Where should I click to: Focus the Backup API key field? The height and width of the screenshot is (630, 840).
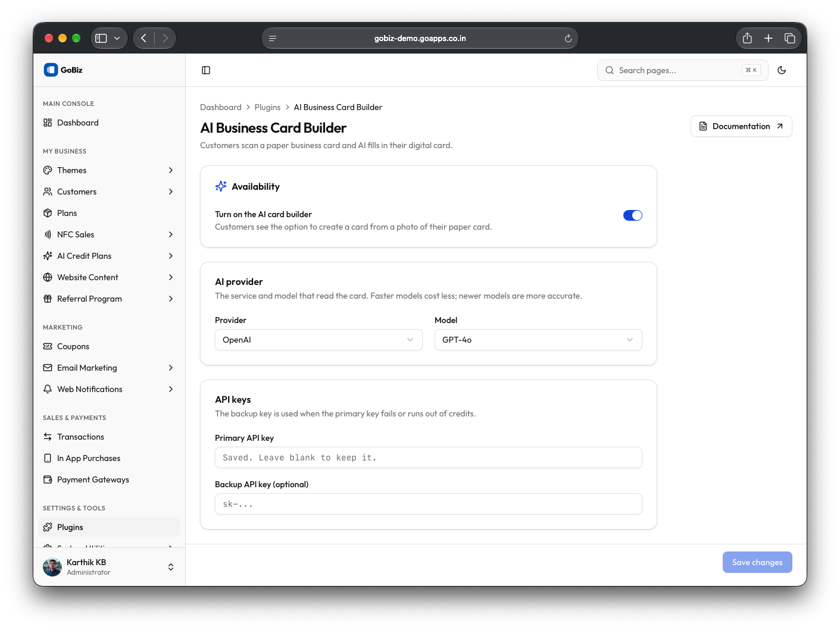coord(429,504)
